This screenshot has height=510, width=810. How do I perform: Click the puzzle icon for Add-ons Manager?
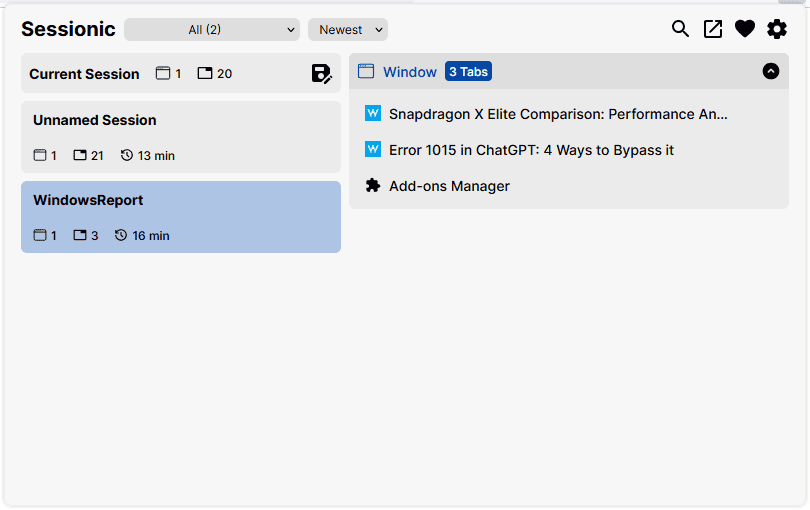[x=373, y=186]
